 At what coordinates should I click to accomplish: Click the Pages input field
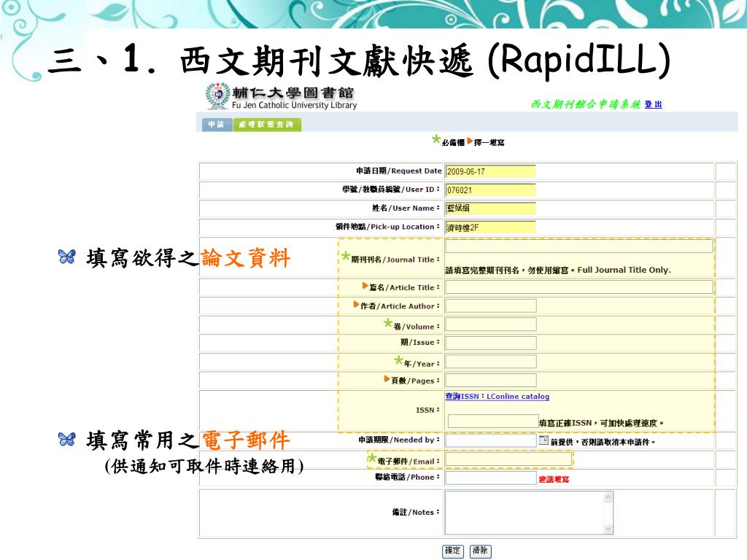491,380
